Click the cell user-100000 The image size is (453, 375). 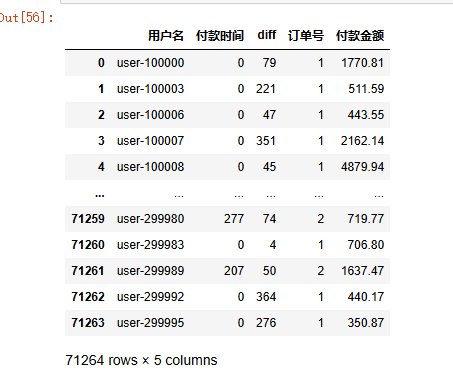point(150,63)
